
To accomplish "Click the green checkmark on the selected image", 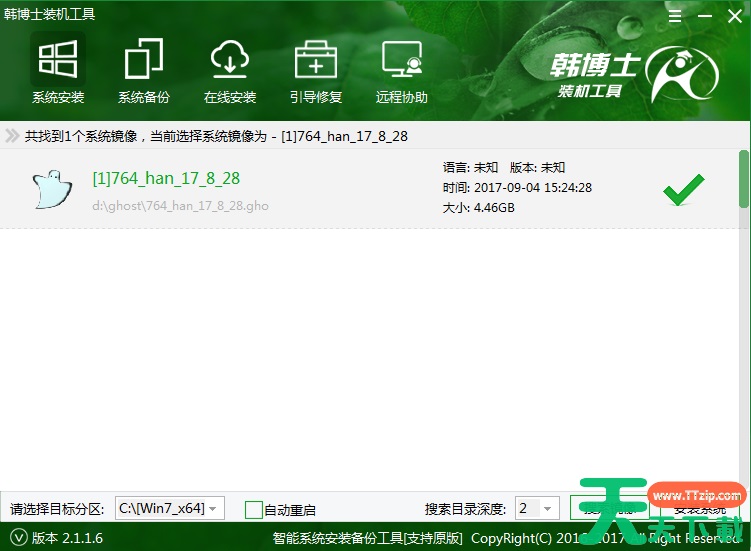I will coord(683,188).
